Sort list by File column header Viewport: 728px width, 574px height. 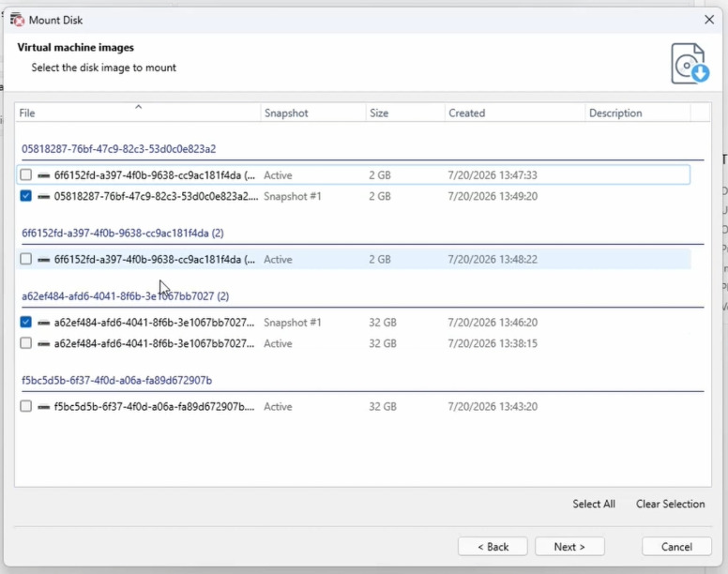click(138, 113)
